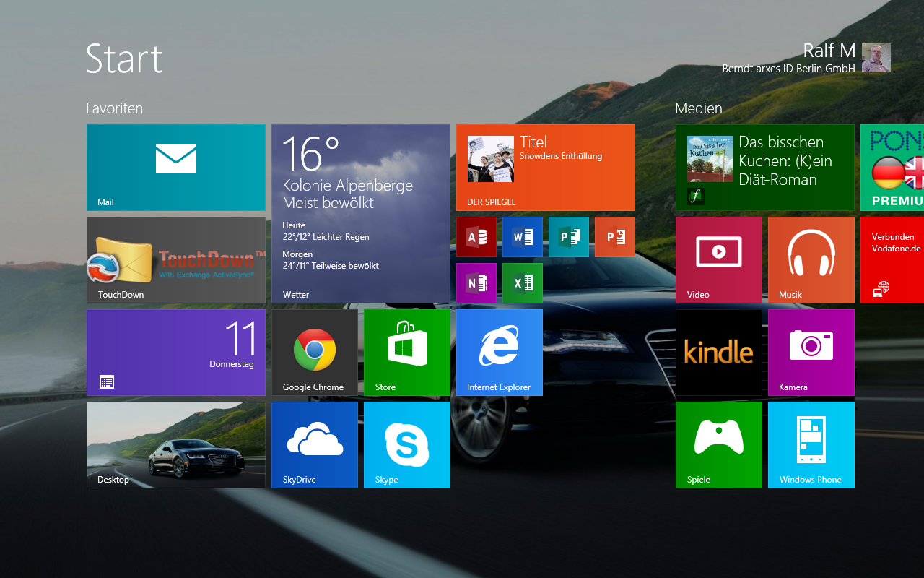This screenshot has height=578, width=924.
Task: Click the user profile picture
Action: [876, 58]
